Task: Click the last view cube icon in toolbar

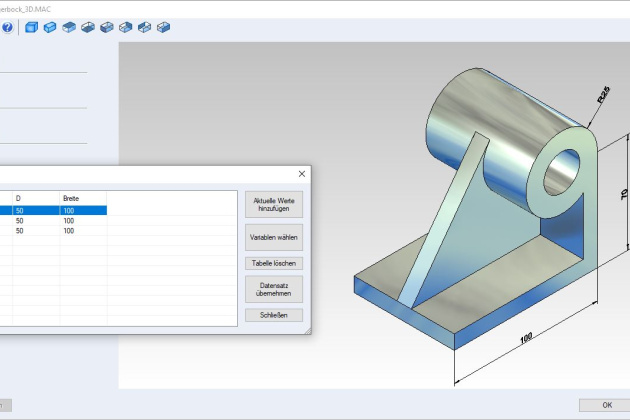Action: 164,27
